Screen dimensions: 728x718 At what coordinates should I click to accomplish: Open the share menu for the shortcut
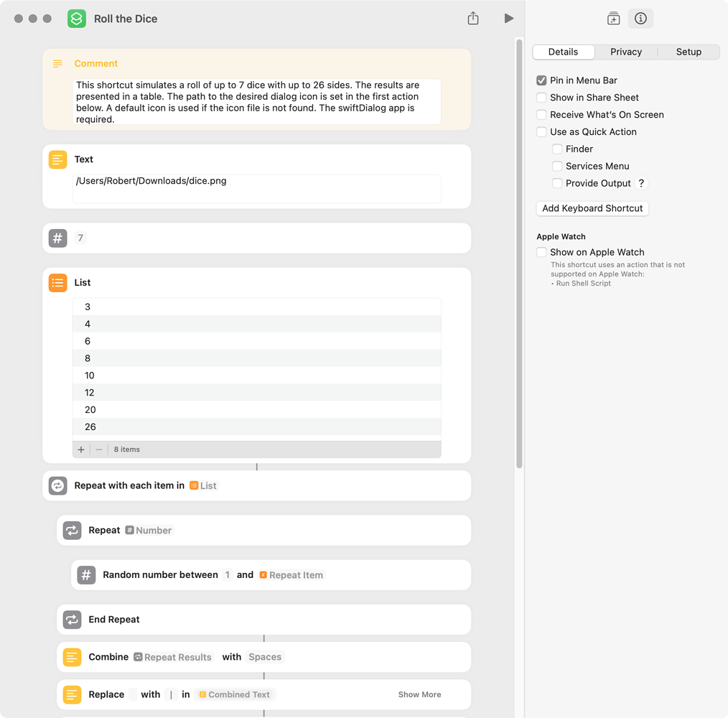[473, 18]
